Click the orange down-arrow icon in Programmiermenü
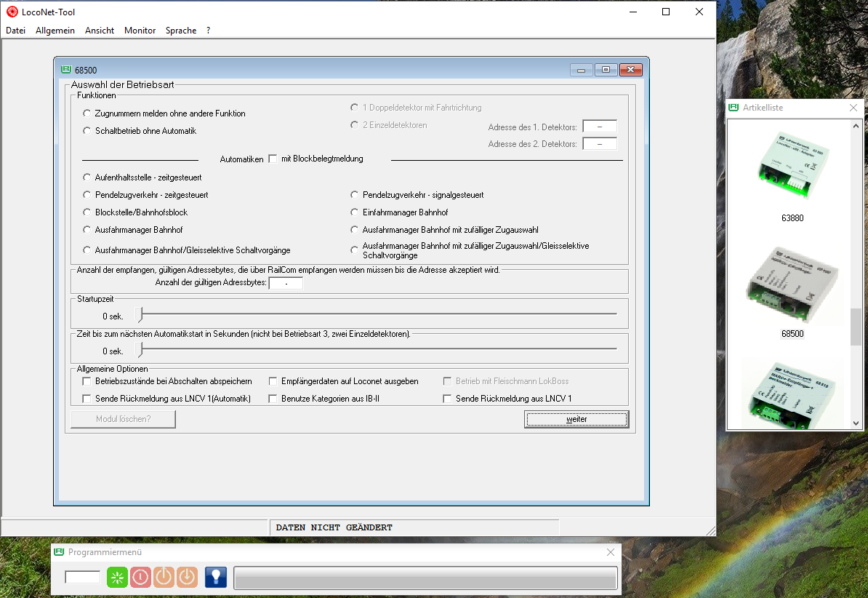868x598 pixels. [187, 577]
